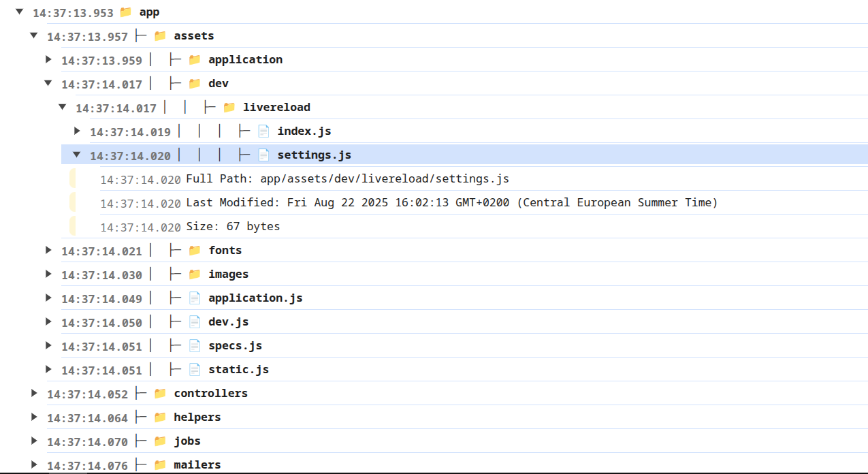
Task: Click the fonts folder icon
Action: pos(195,251)
